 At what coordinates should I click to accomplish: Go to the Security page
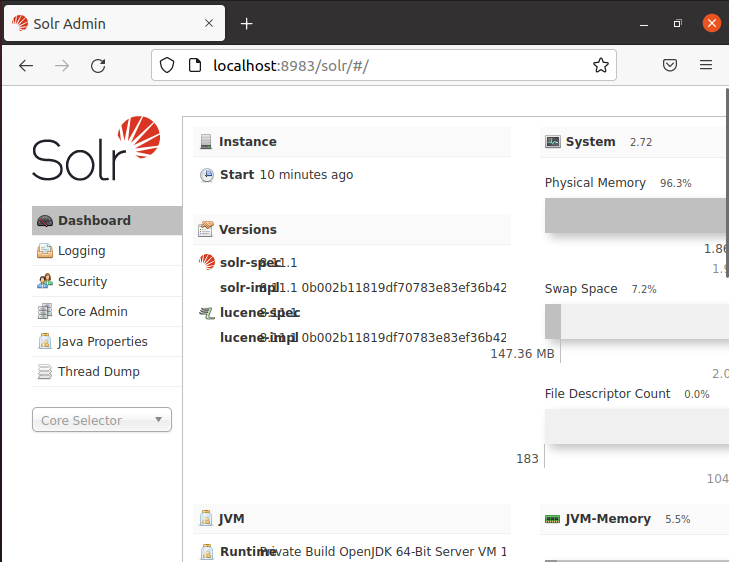point(107,281)
